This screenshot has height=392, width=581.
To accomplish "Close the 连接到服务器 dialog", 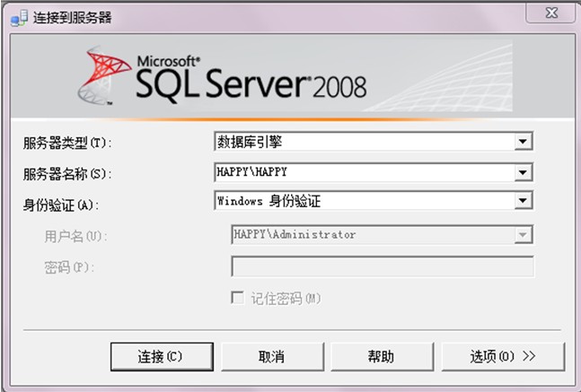I will [x=551, y=13].
